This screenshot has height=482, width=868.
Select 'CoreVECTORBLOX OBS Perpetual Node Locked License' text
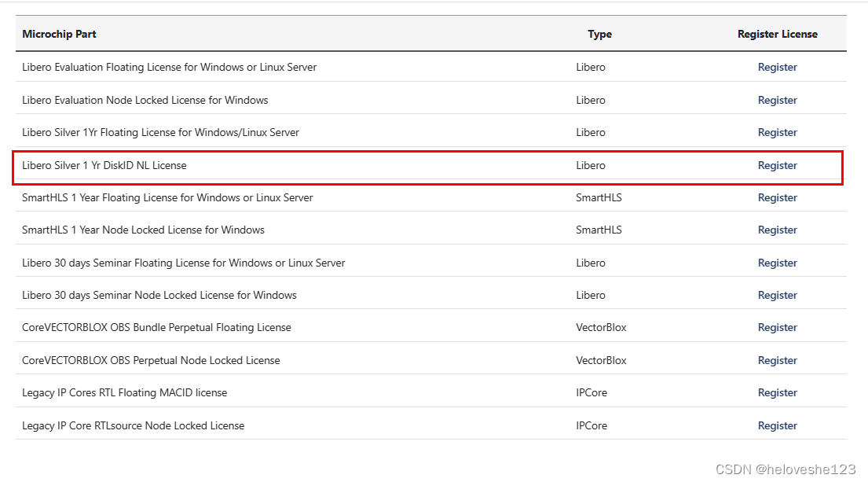[x=151, y=361]
